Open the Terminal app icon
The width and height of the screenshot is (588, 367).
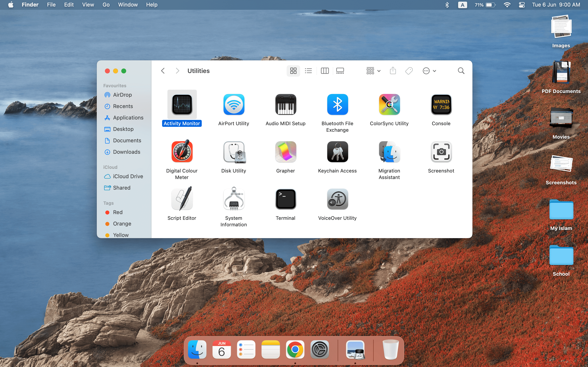pyautogui.click(x=285, y=199)
